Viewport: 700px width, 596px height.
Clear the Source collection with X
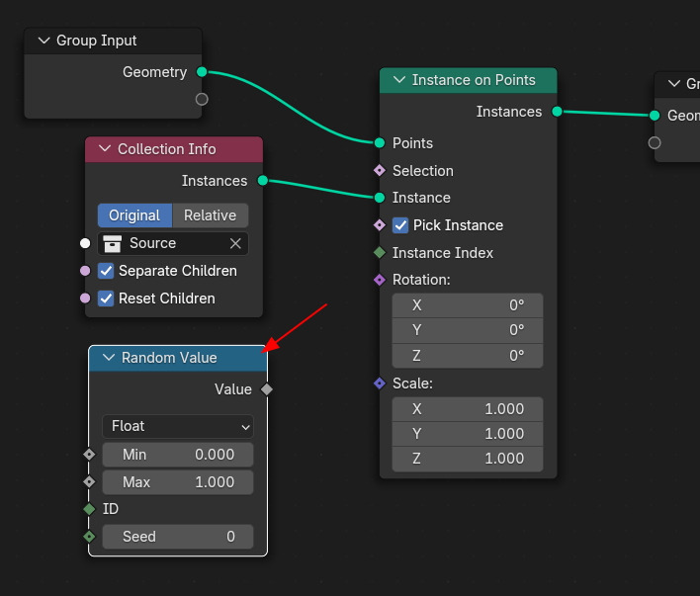point(235,243)
